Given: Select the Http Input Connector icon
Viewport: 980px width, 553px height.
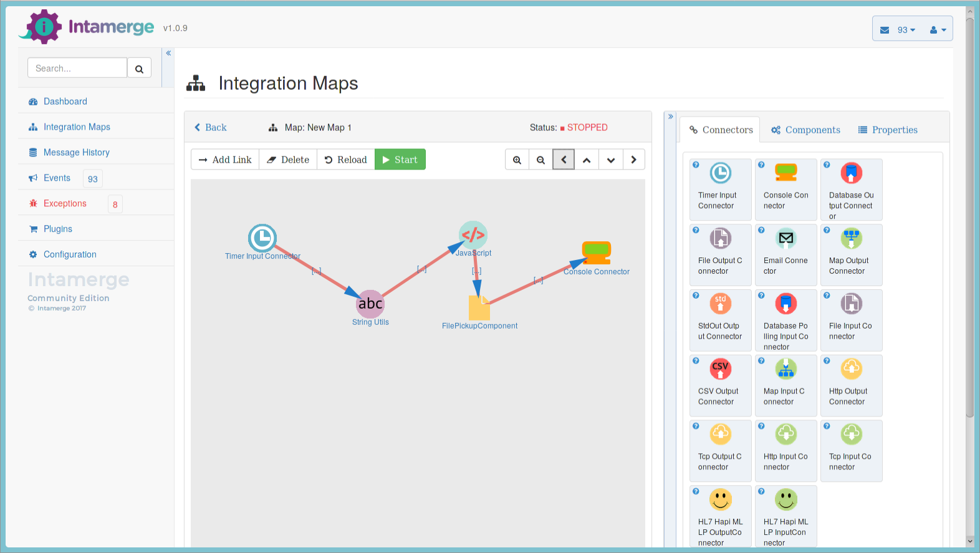Looking at the screenshot, I should click(x=786, y=434).
